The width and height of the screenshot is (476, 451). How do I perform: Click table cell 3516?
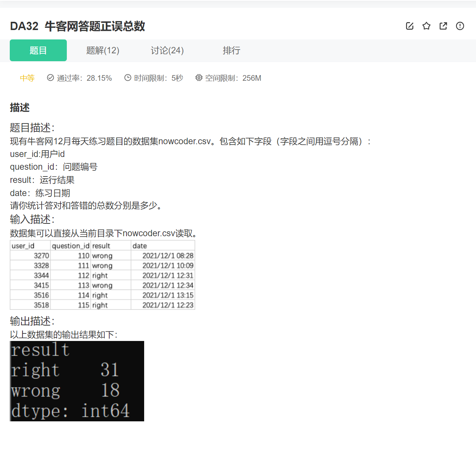coord(30,295)
